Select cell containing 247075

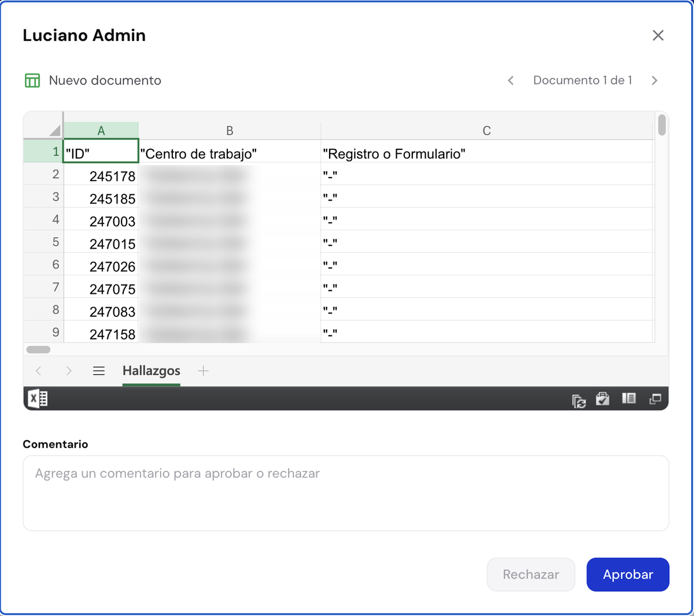point(101,287)
